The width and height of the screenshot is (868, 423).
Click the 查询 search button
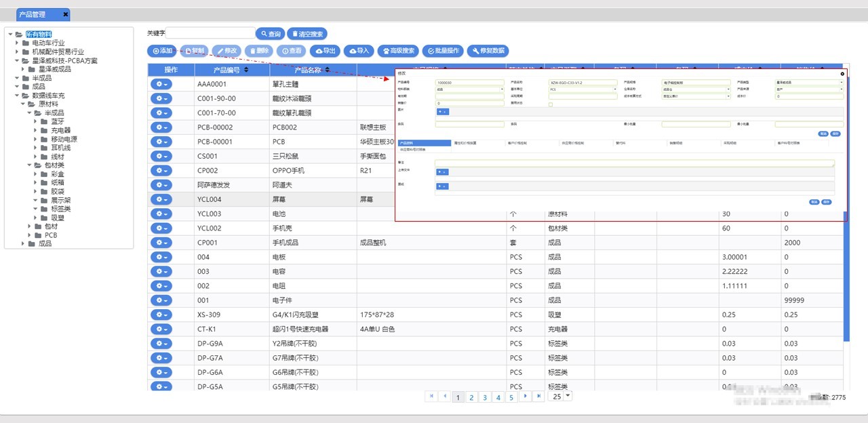tap(270, 34)
